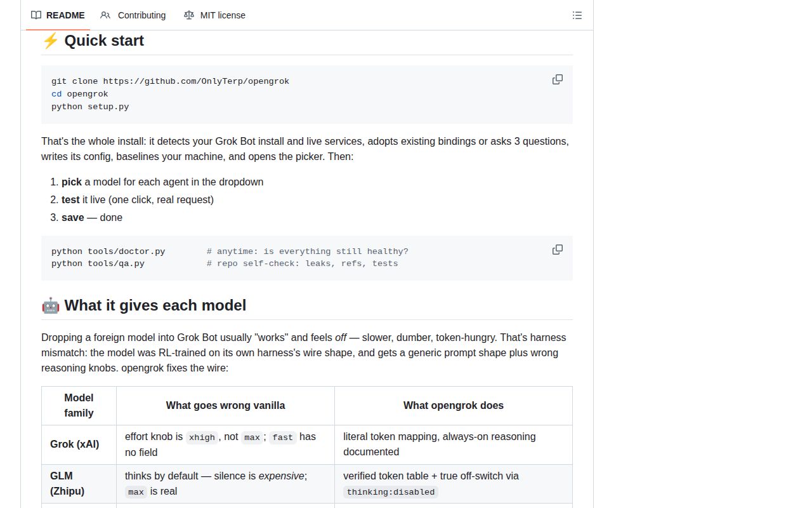Image resolution: width=812 pixels, height=508 pixels.
Task: Click the '# anytime: is everything still healthy?' comment
Action: (x=308, y=251)
